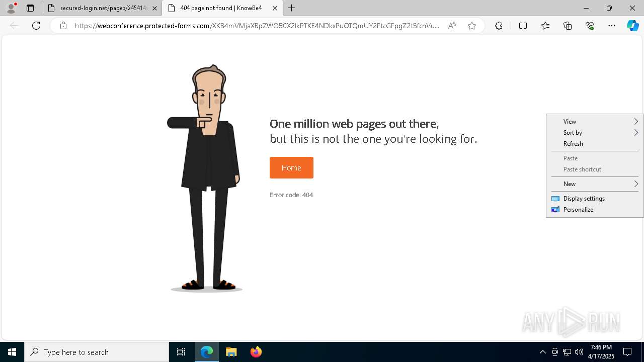Open the Favorites list icon

tap(545, 26)
